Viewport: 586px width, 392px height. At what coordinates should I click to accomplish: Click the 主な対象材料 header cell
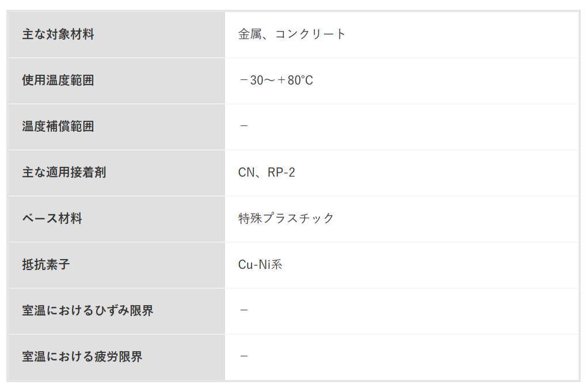tap(116, 35)
